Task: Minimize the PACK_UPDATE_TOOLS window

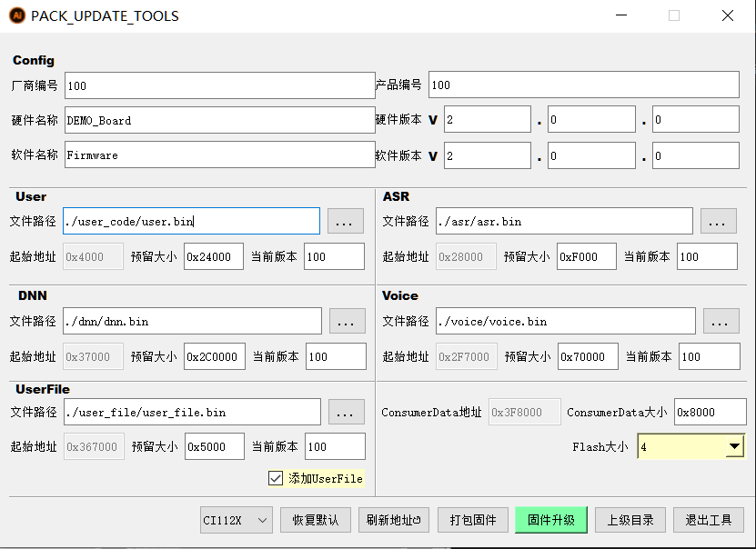Action: coord(621,15)
